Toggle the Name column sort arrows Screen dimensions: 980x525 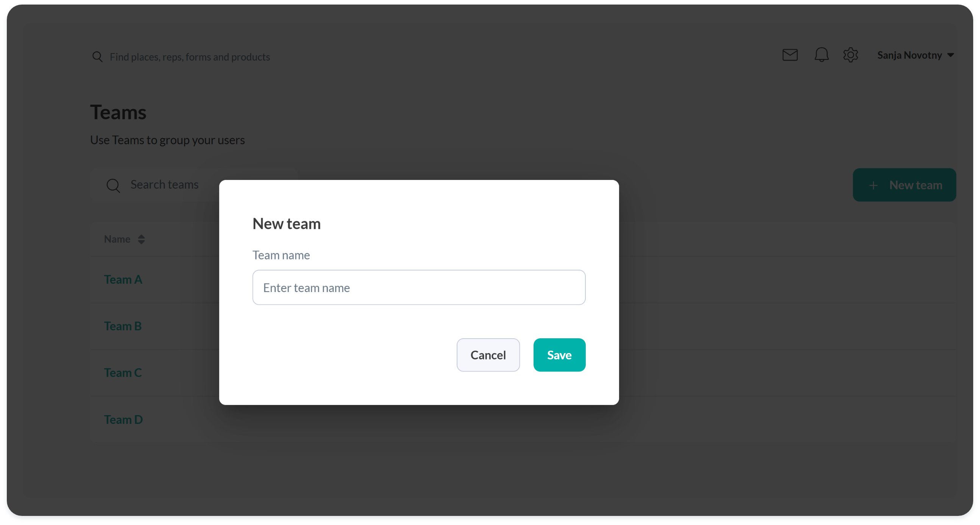(x=141, y=239)
